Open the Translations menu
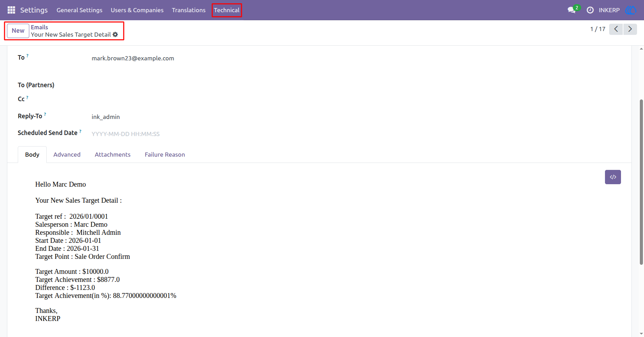This screenshot has width=644, height=337. coord(189,10)
